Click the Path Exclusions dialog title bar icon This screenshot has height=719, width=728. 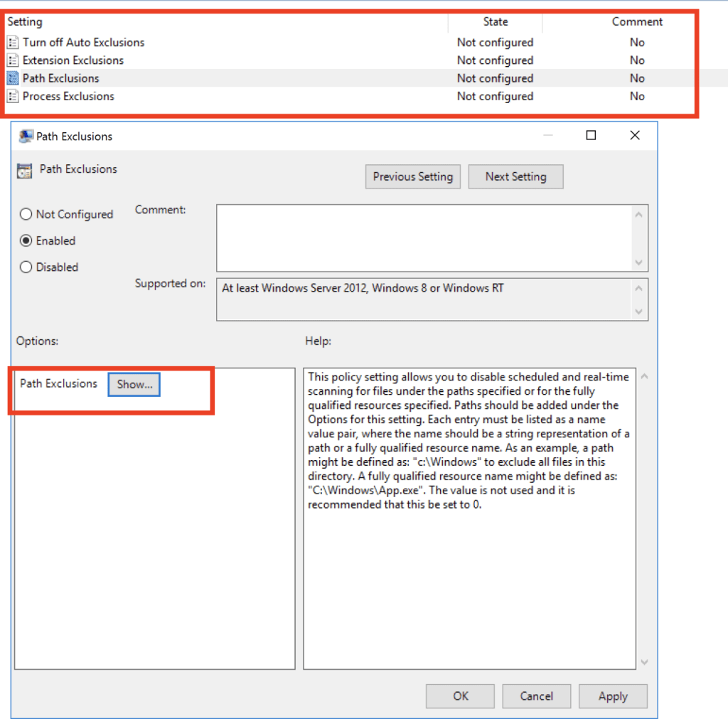pos(26,137)
